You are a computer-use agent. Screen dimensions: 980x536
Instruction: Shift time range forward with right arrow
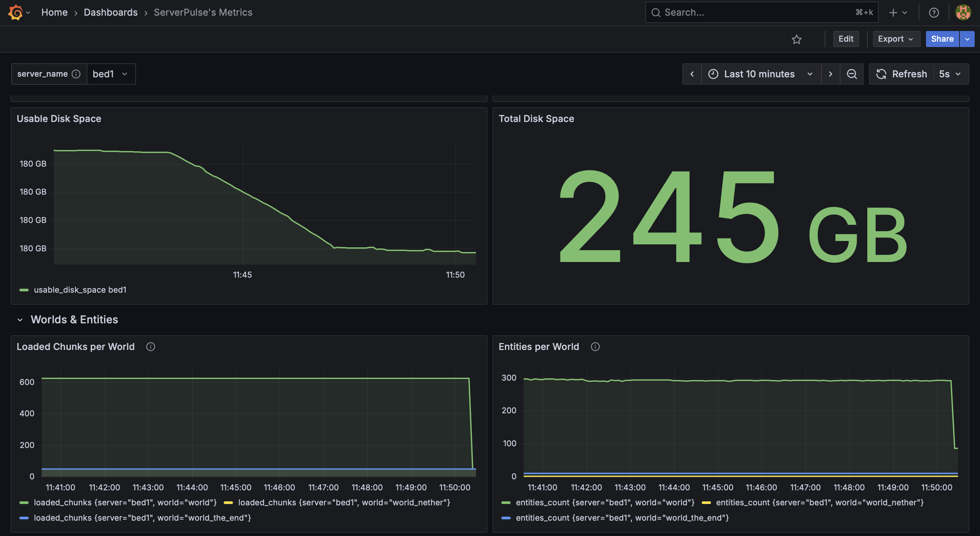(x=830, y=74)
